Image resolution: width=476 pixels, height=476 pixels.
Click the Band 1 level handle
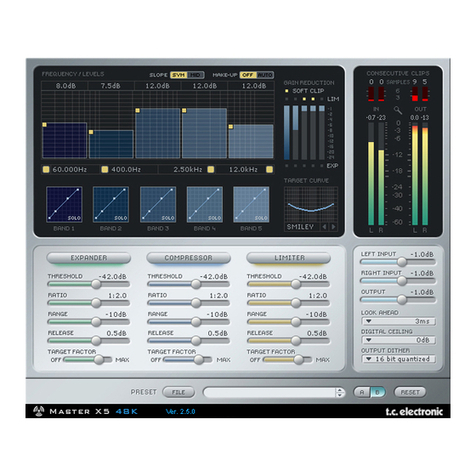44,125
